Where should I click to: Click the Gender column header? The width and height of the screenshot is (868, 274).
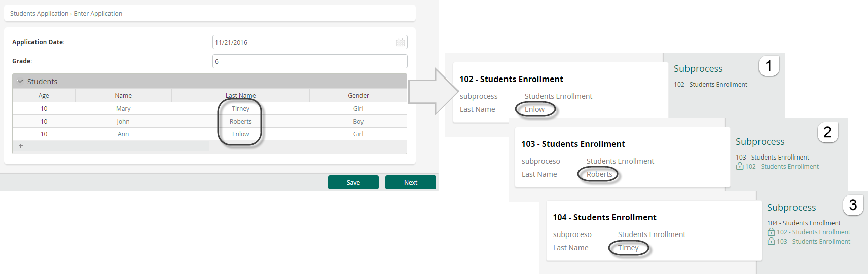click(358, 95)
